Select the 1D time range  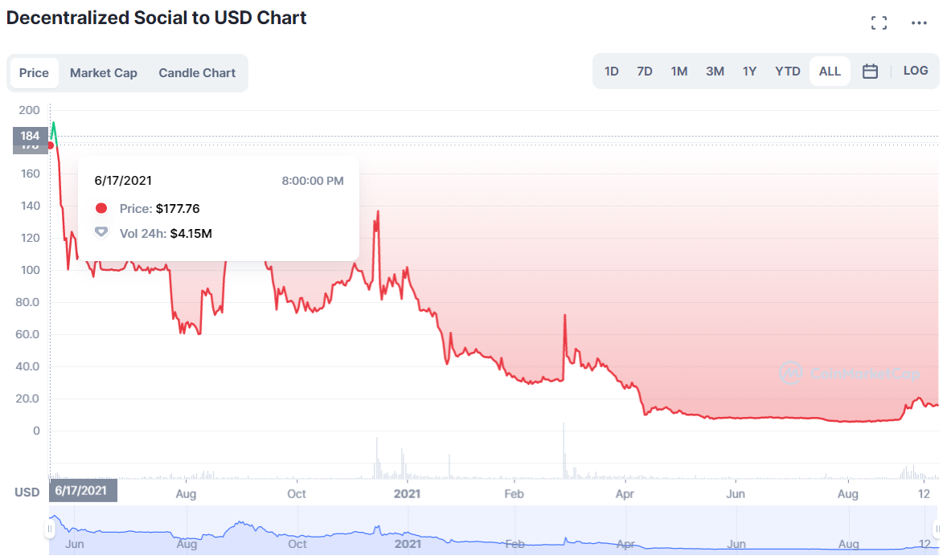click(611, 72)
